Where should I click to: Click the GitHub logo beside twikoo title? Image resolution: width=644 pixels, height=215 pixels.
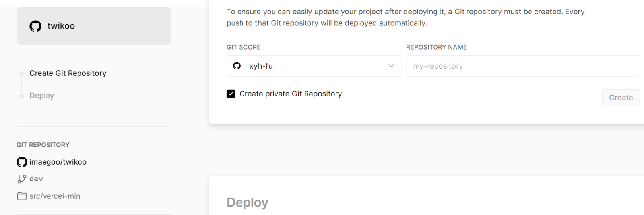(x=35, y=26)
